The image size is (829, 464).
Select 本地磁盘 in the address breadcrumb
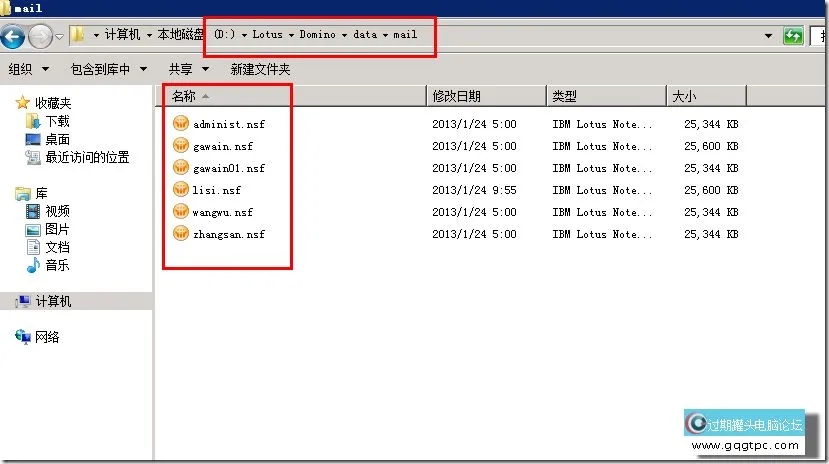coord(180,34)
